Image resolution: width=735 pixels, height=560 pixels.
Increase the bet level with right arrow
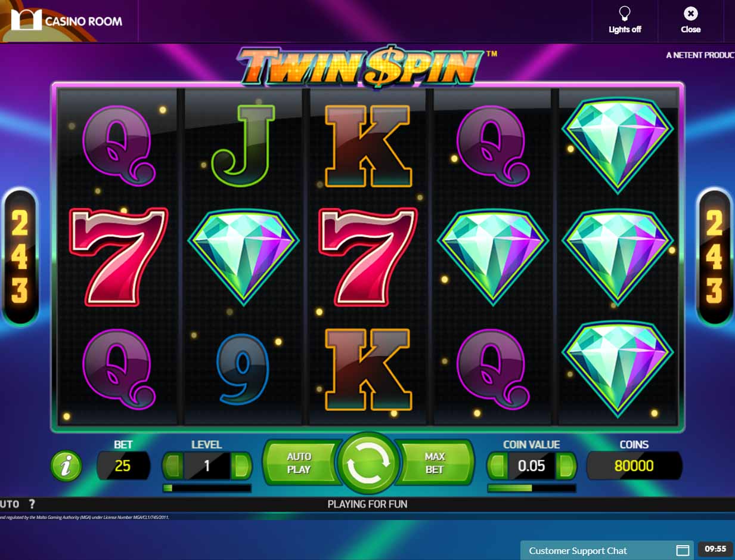tap(241, 466)
